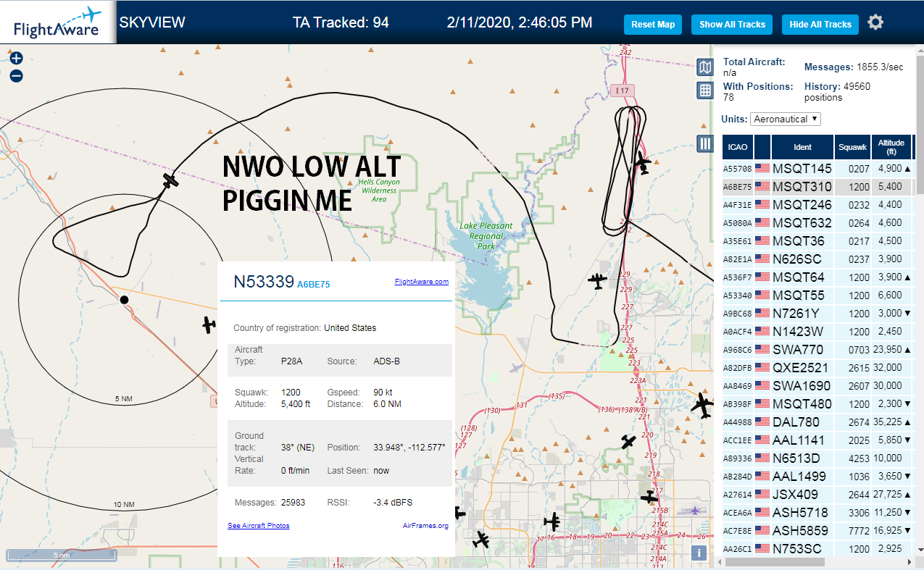The width and height of the screenshot is (924, 570).
Task: Select the N7261Y aircraft row
Action: coord(817,314)
